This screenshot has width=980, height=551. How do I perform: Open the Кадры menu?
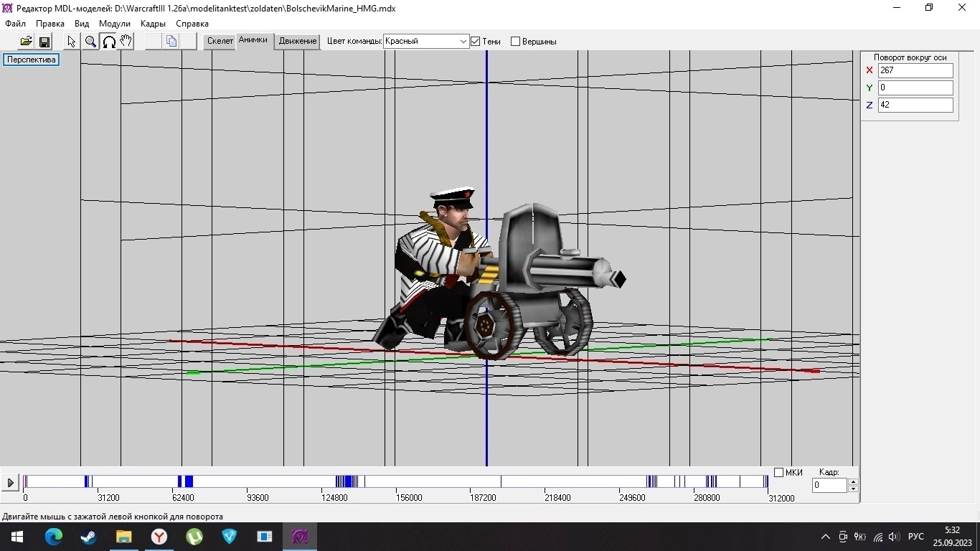coord(153,24)
